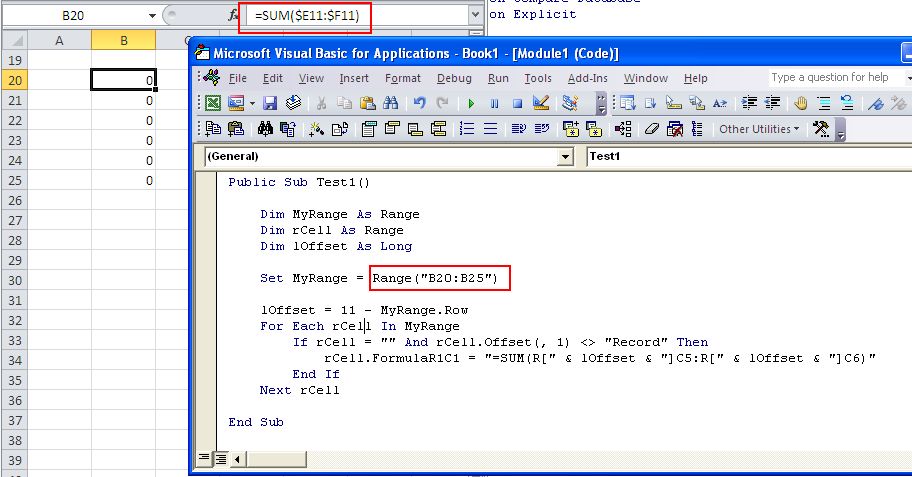Viewport: 912px width, 477px height.
Task: Select Excel cell B22
Action: point(123,120)
